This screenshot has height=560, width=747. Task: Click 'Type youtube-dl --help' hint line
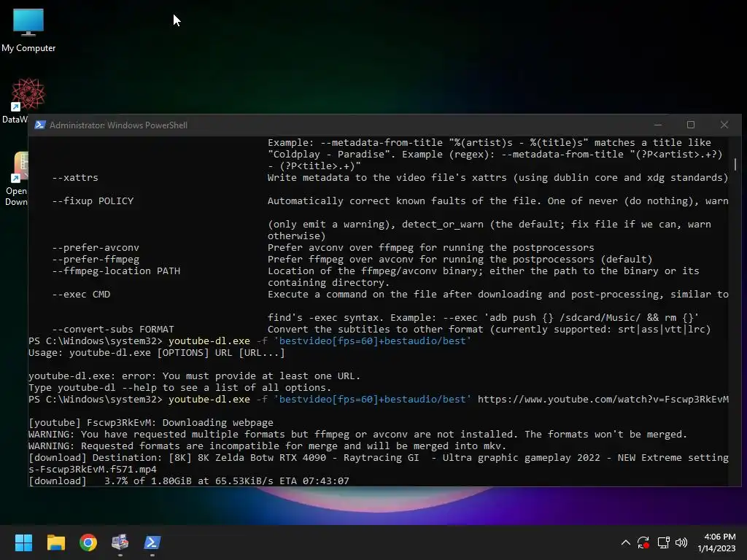[179, 388]
